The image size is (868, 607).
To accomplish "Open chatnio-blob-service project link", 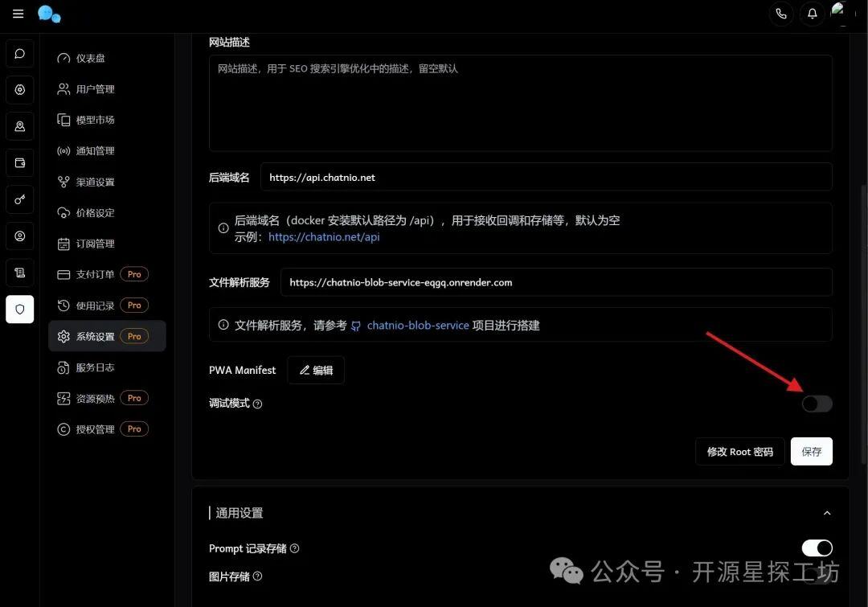I will click(417, 325).
